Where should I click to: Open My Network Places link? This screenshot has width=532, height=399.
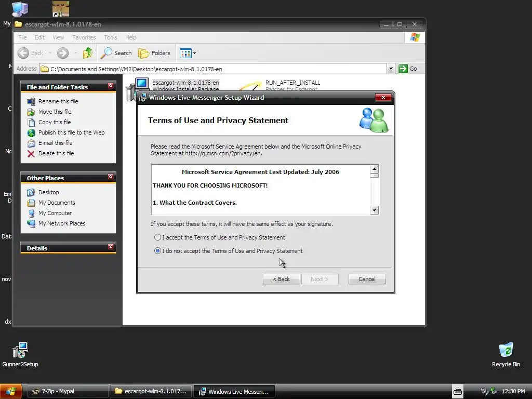pos(62,223)
